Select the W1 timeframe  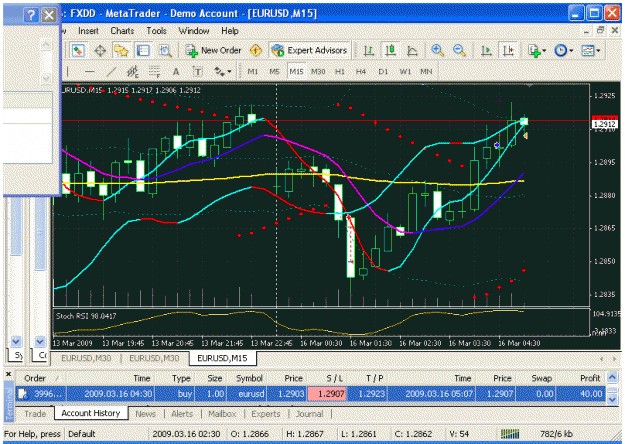[x=405, y=72]
